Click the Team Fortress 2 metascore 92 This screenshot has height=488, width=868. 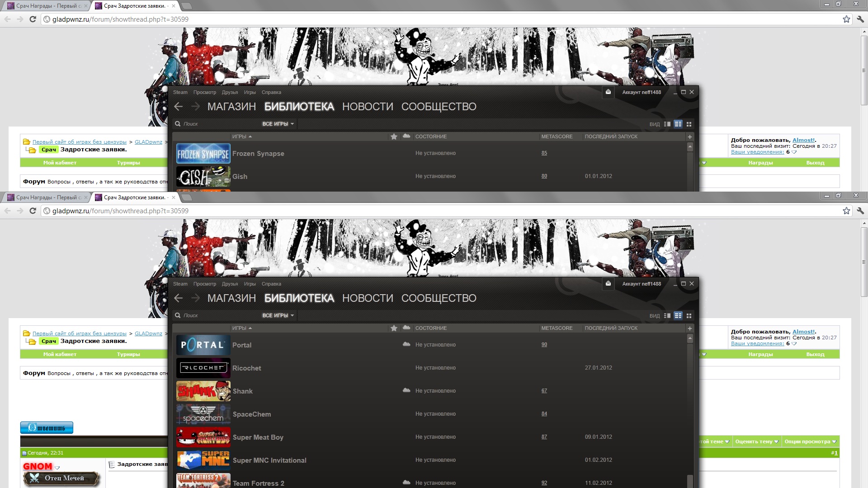coord(544,483)
